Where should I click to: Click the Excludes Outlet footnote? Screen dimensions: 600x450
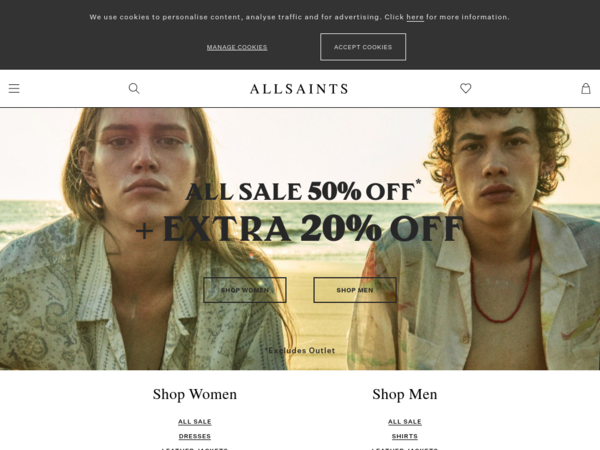point(300,351)
